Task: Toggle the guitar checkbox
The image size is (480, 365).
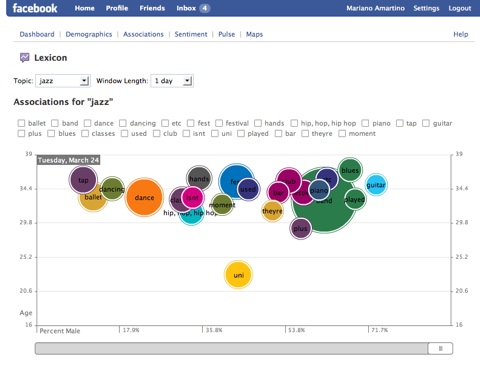Action: 426,123
